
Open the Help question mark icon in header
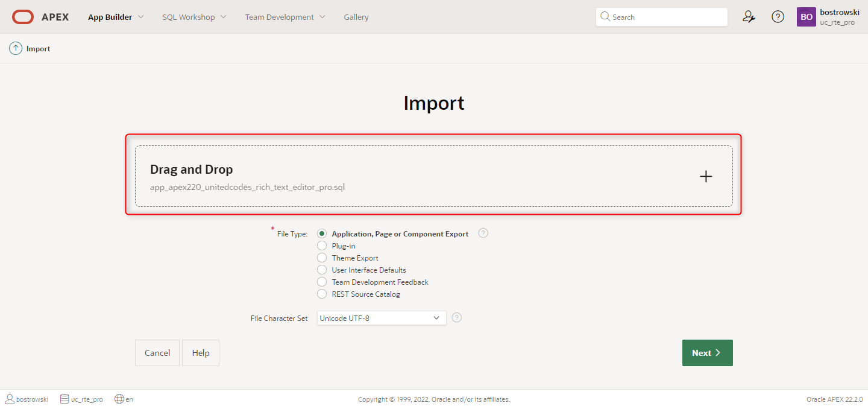click(778, 17)
